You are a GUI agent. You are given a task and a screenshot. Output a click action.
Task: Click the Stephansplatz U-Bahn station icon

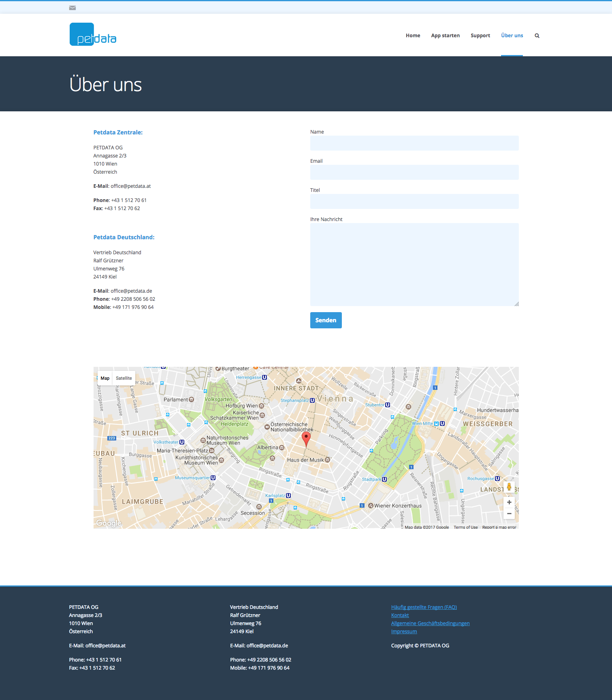coord(312,400)
